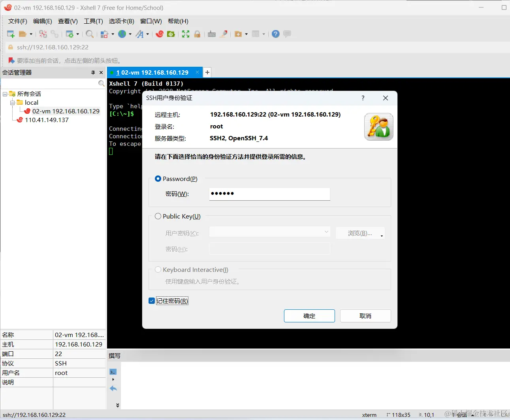Click the open session folder icon
The image size is (510, 420).
coord(23,34)
